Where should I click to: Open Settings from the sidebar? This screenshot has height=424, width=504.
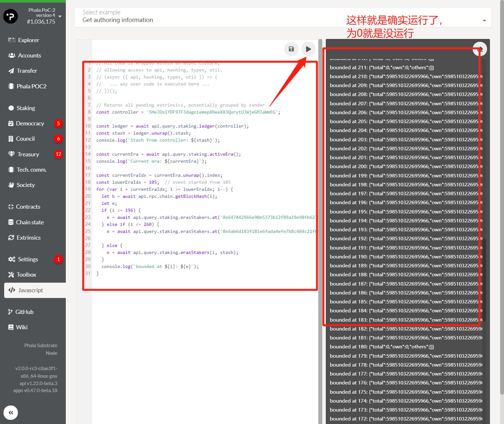point(28,259)
